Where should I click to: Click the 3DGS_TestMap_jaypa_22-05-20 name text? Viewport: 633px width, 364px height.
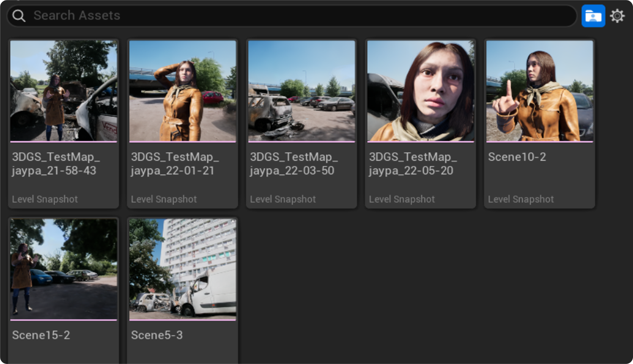413,164
